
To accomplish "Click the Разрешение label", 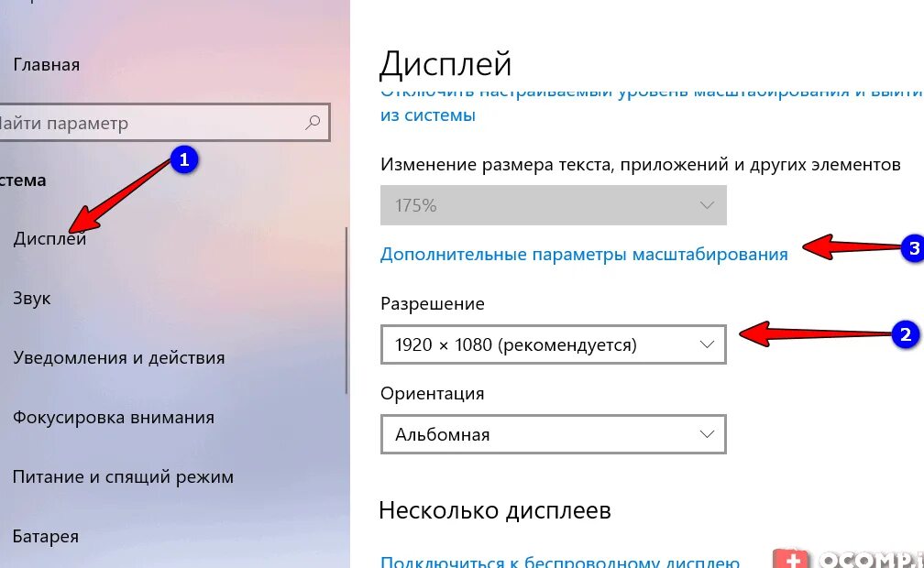I will click(x=433, y=303).
